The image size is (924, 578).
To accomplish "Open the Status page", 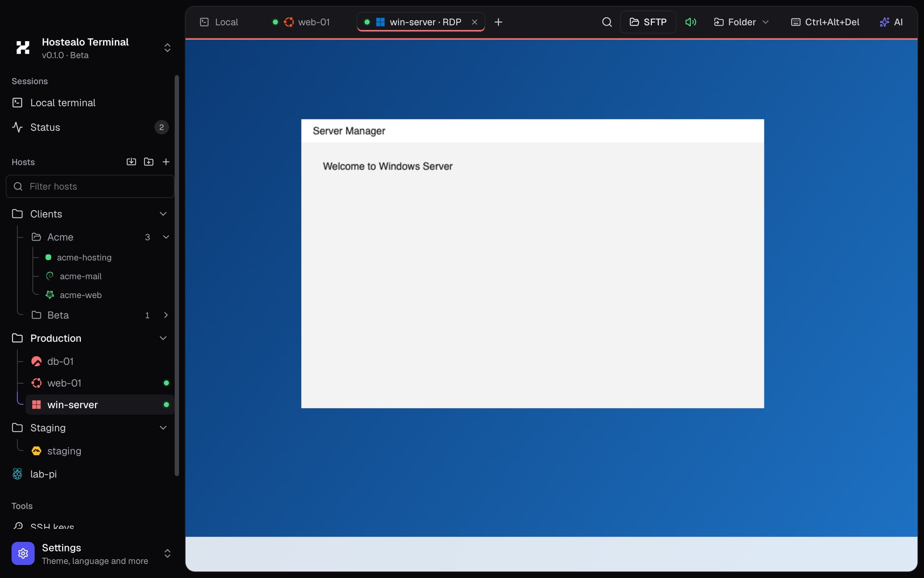I will tap(90, 127).
